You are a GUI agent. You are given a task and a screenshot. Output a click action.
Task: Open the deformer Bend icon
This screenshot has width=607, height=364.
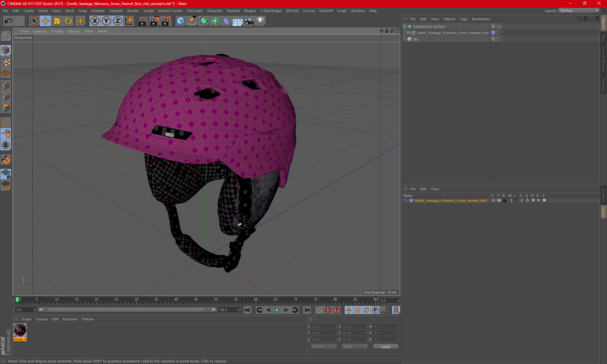coord(226,21)
